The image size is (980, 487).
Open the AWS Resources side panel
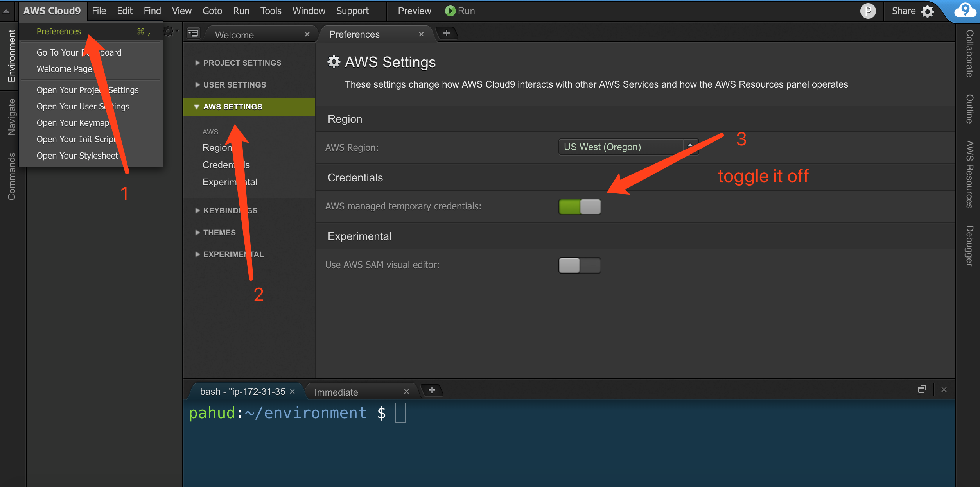969,174
